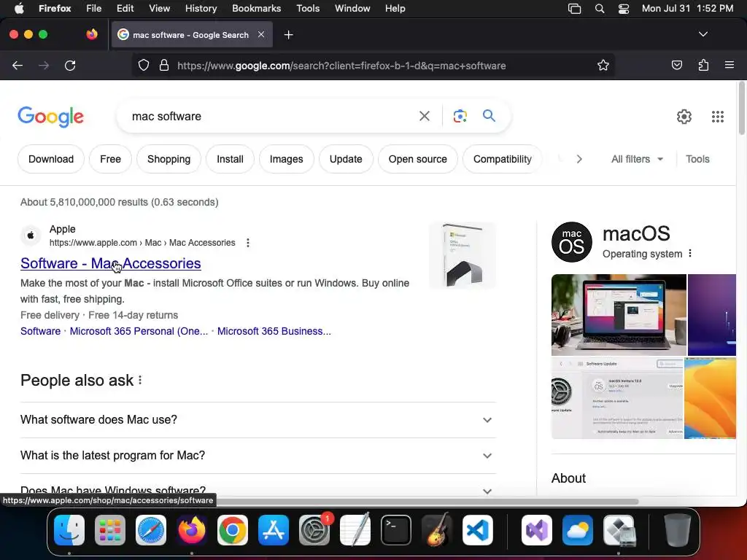747x560 pixels.
Task: Open People also ask options menu
Action: [x=140, y=380]
